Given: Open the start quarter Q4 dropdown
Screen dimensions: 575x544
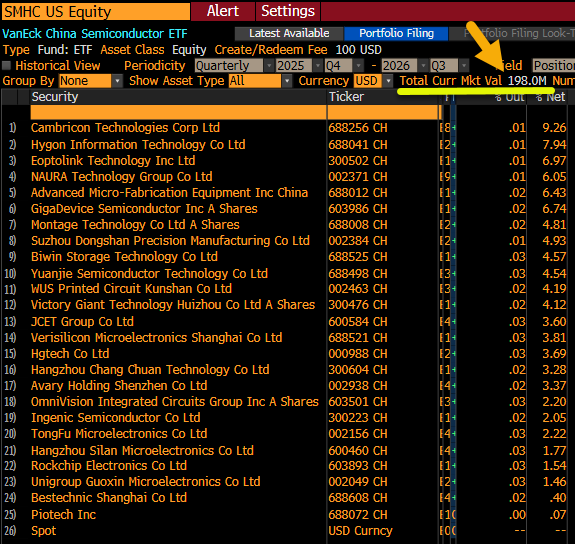Looking at the screenshot, I should click(x=344, y=66).
